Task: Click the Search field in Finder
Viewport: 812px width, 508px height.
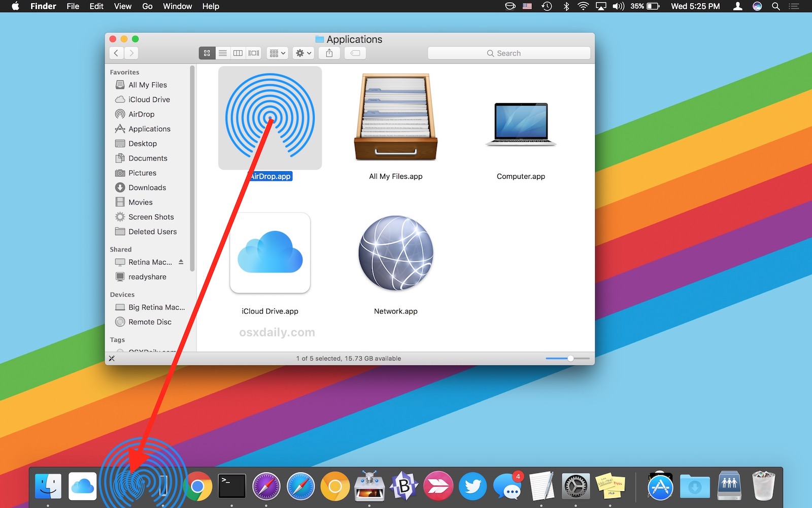Action: pyautogui.click(x=509, y=53)
